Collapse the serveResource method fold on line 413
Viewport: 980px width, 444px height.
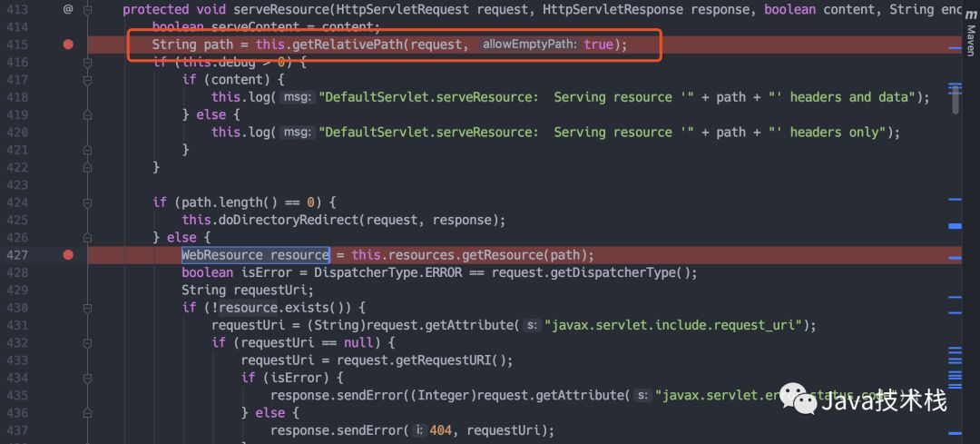click(x=88, y=9)
